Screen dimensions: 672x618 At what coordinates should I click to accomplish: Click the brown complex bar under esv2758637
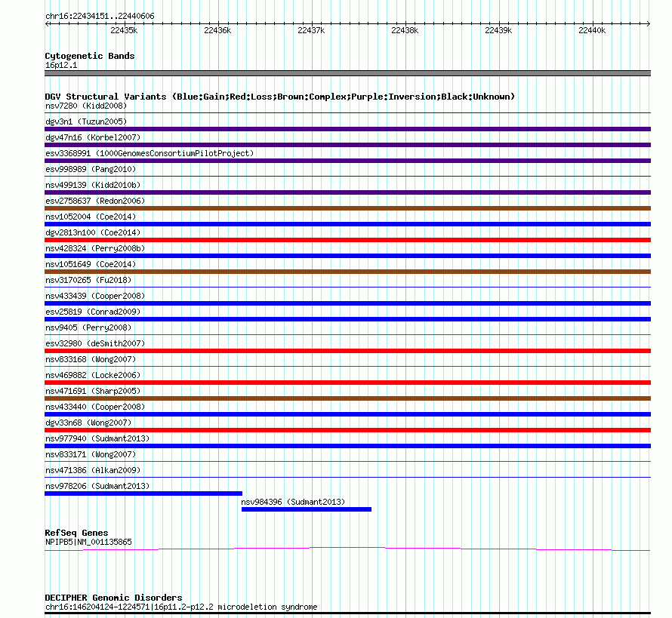pyautogui.click(x=347, y=208)
